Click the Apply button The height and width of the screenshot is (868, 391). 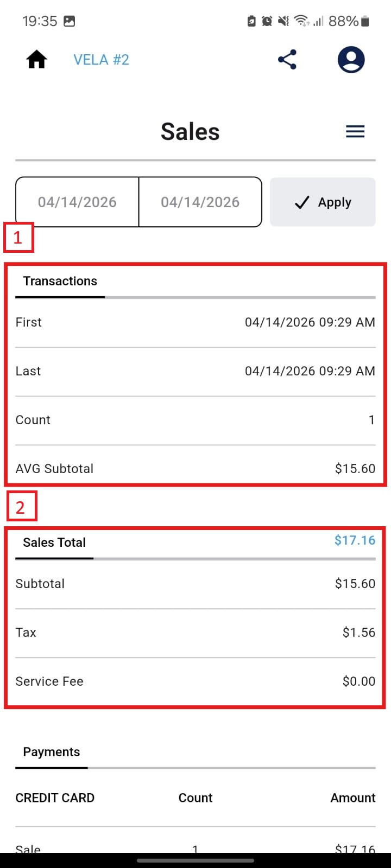[323, 202]
